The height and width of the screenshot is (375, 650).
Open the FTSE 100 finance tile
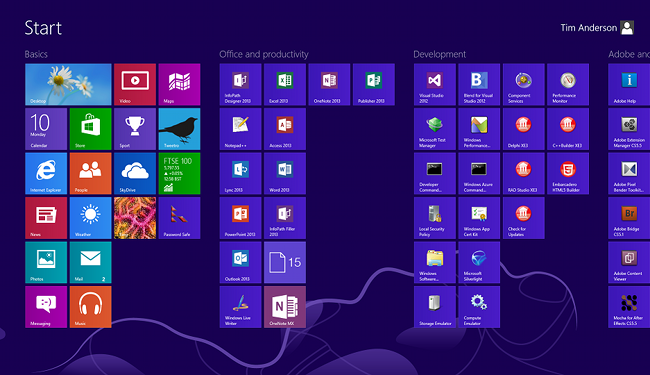coord(179,173)
